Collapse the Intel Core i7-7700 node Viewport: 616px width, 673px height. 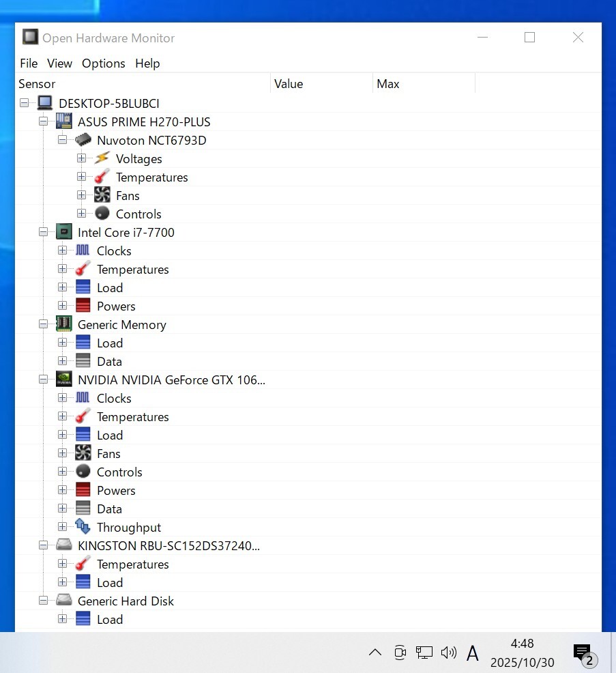(44, 232)
